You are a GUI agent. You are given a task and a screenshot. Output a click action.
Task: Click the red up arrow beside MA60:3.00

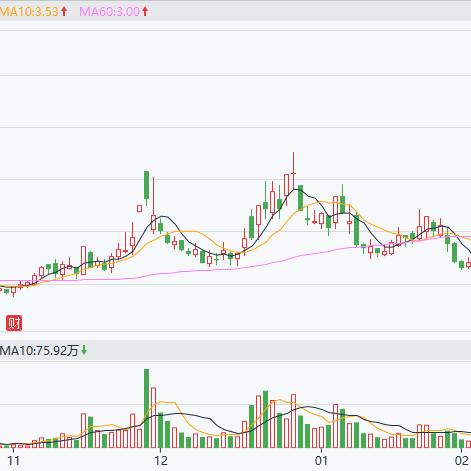(145, 11)
